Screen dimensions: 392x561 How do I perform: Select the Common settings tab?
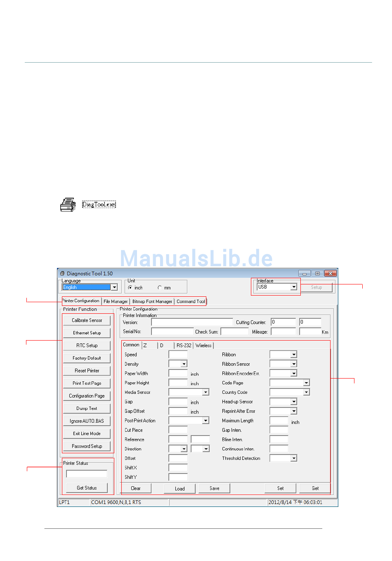coord(131,345)
